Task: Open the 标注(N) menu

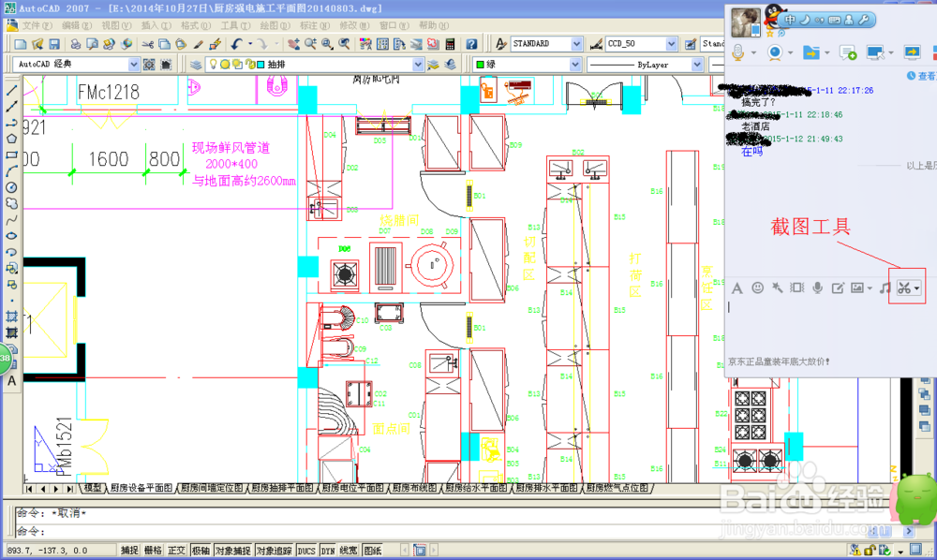Action: coord(314,25)
